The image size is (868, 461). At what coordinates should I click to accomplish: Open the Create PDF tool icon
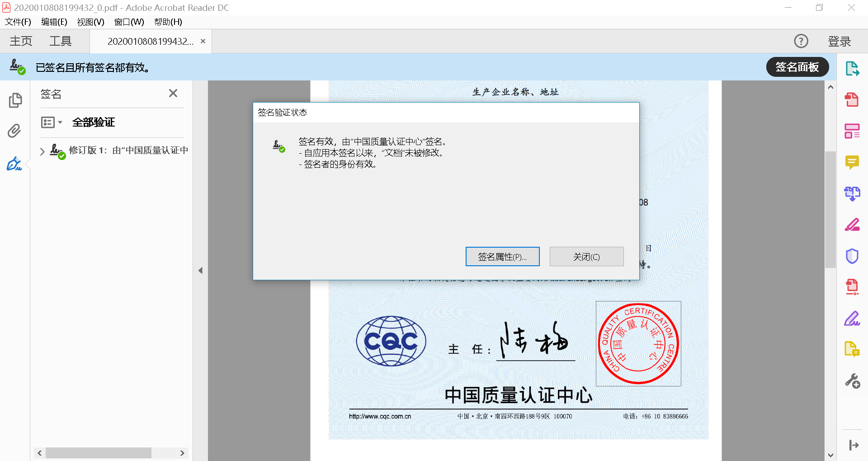pos(852,99)
